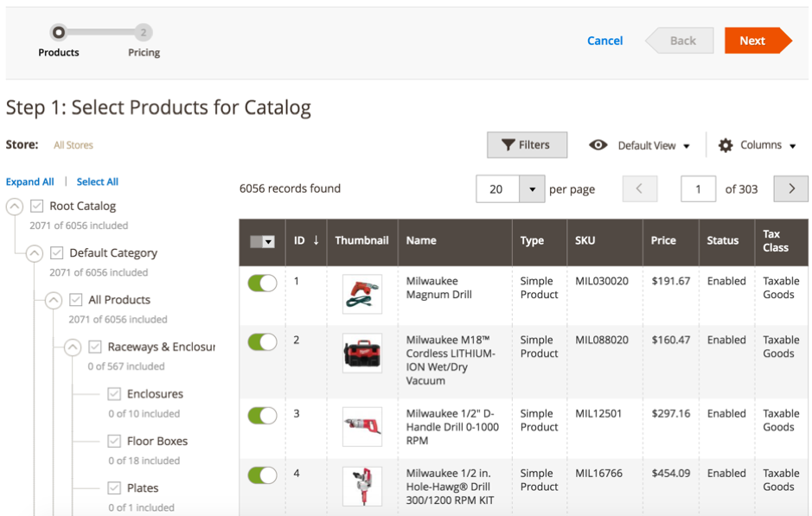Viewport: 812px width, 516px height.
Task: Toggle off Milwaukee 1/2" D-Handle Drill
Action: 263,416
